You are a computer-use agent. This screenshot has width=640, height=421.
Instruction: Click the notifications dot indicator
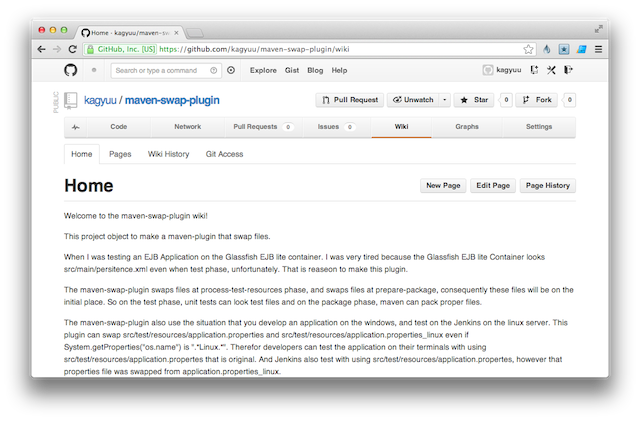tap(94, 70)
